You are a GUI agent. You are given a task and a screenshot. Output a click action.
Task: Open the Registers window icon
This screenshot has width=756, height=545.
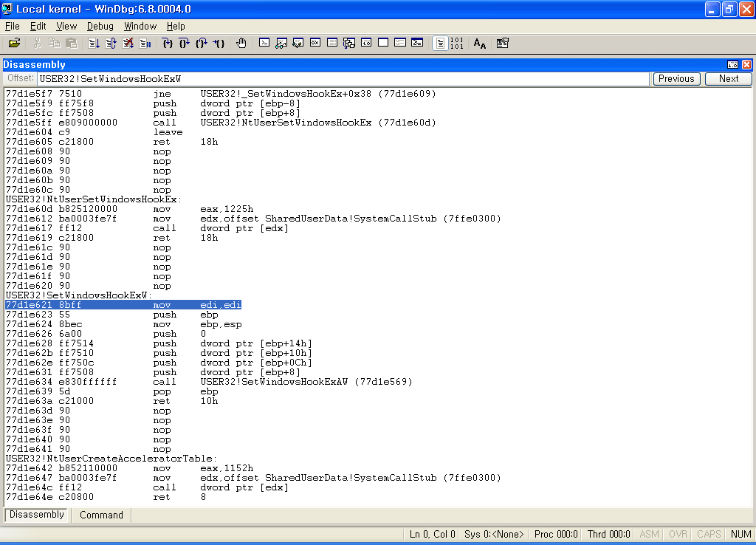(315, 44)
